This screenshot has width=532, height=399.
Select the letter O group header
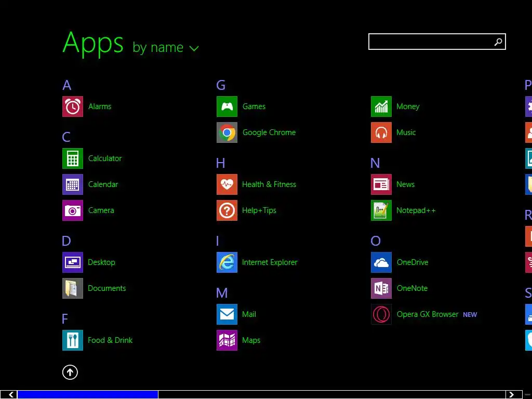tap(376, 241)
